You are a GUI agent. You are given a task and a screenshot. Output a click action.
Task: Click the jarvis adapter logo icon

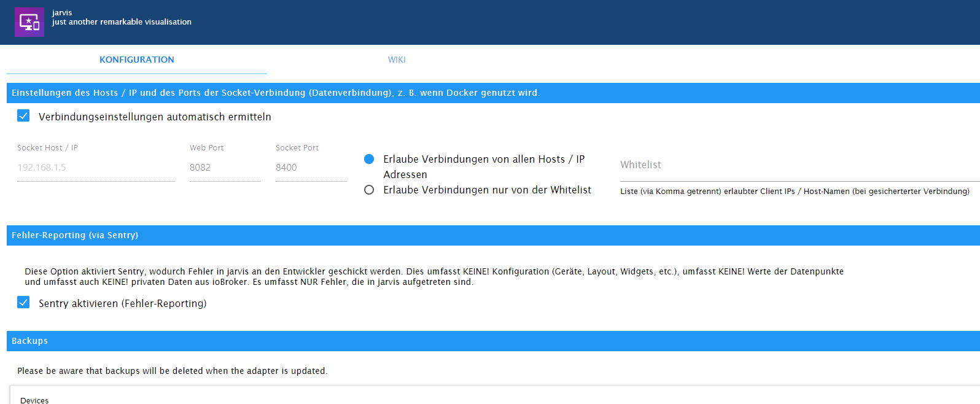click(x=29, y=22)
